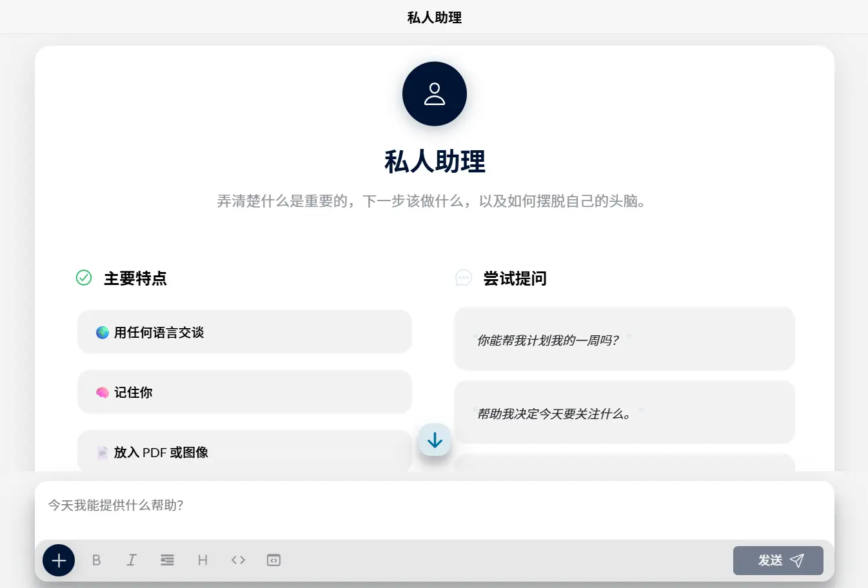The image size is (868, 588).
Task: Click the assistant avatar icon
Action: [x=434, y=93]
